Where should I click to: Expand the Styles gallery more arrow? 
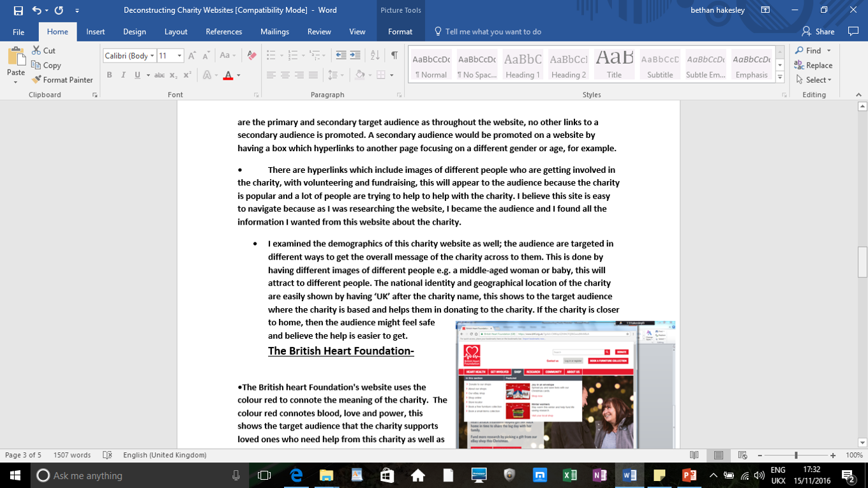(779, 77)
